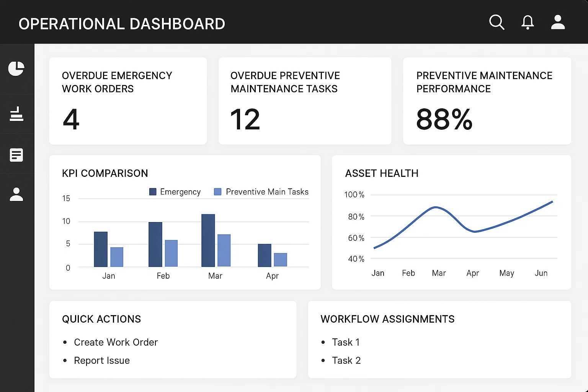
Task: Open the Overdue Preventive Maintenance Tasks card
Action: 305,101
